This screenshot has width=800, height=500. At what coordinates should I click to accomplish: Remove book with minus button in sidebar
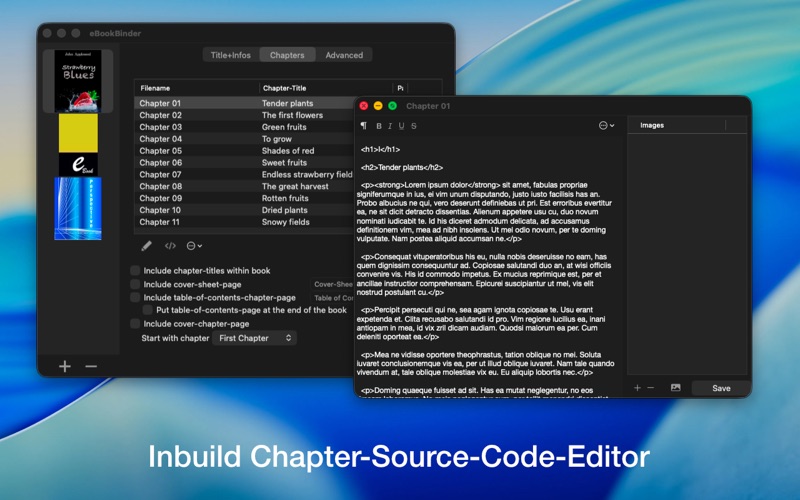(91, 366)
